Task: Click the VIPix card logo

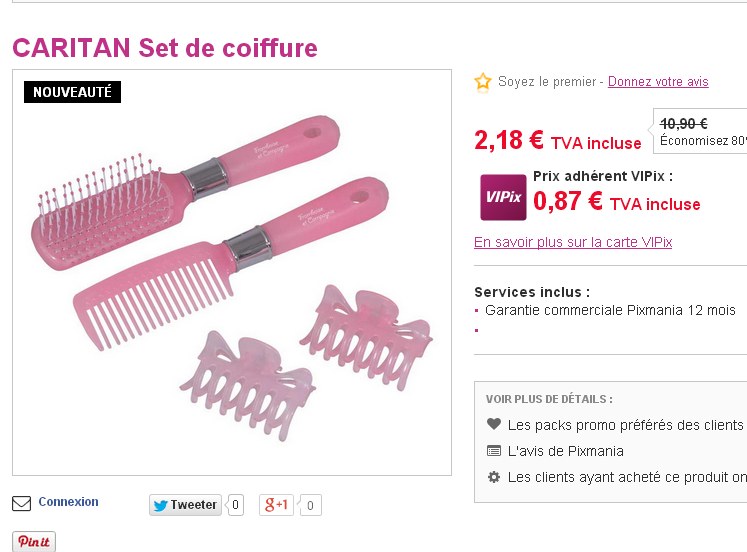Action: click(x=503, y=197)
